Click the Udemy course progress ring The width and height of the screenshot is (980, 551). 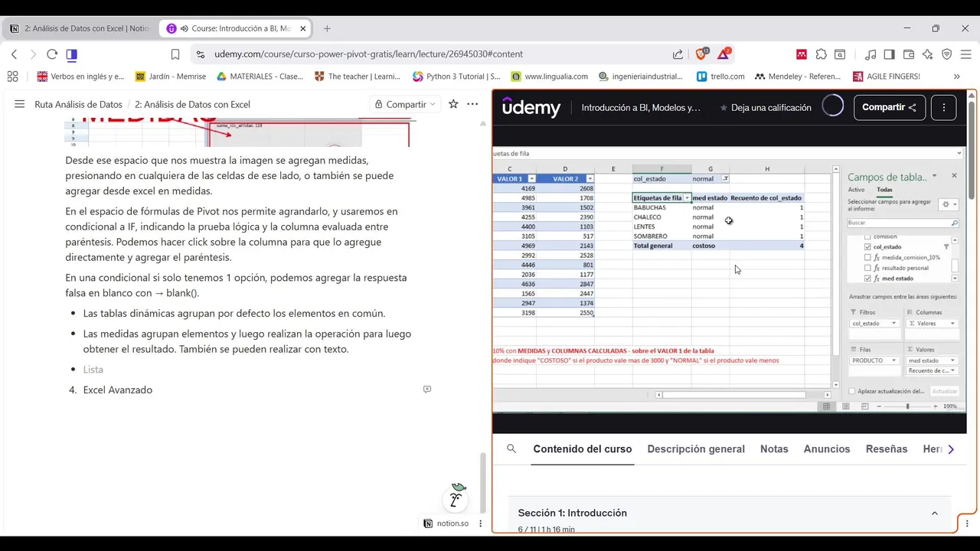pos(832,106)
